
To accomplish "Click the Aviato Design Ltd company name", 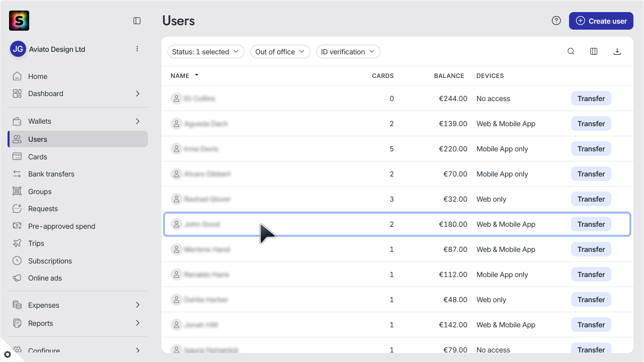I will tap(57, 49).
